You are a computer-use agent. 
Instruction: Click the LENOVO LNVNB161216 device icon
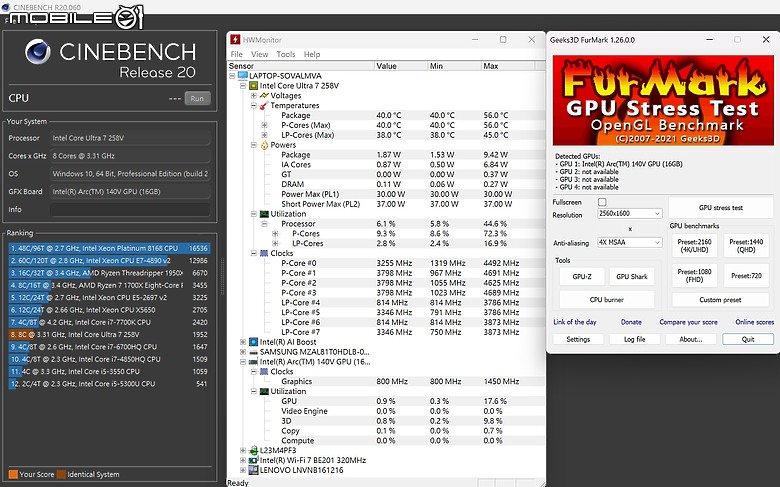point(253,470)
